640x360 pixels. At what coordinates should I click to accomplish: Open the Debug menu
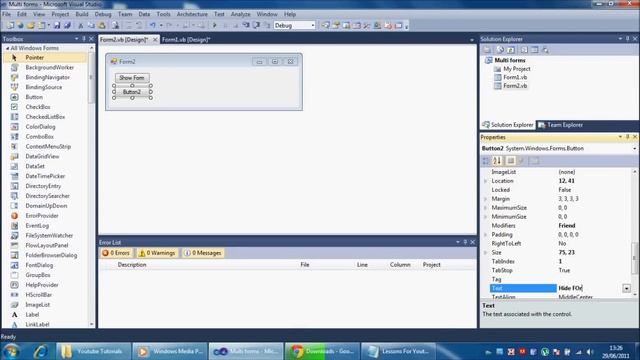103,14
